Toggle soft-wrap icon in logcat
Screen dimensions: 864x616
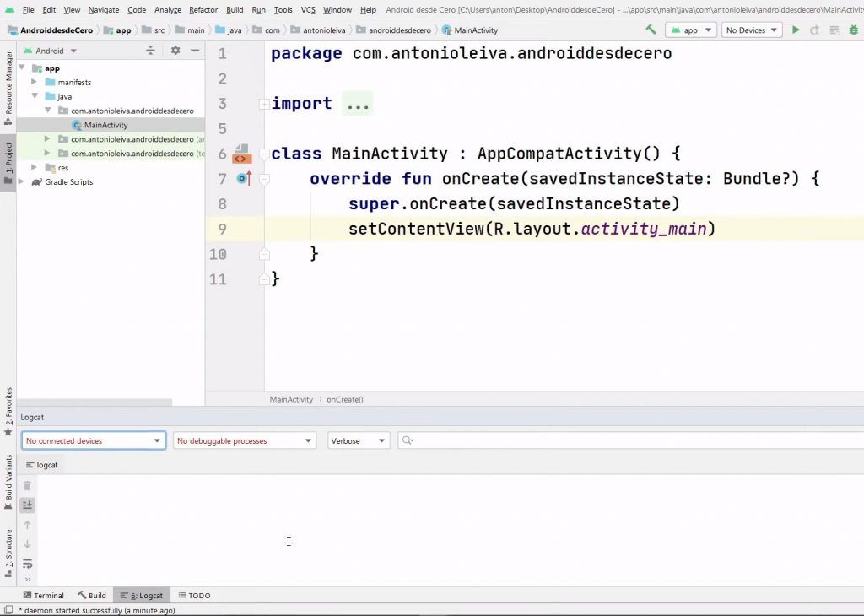[27, 564]
